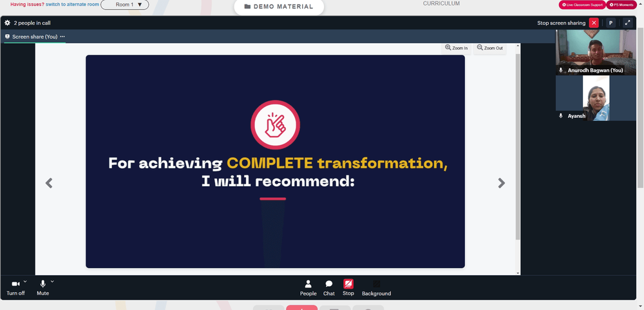Click Live Classroom Support button
The height and width of the screenshot is (310, 644).
pyautogui.click(x=582, y=5)
